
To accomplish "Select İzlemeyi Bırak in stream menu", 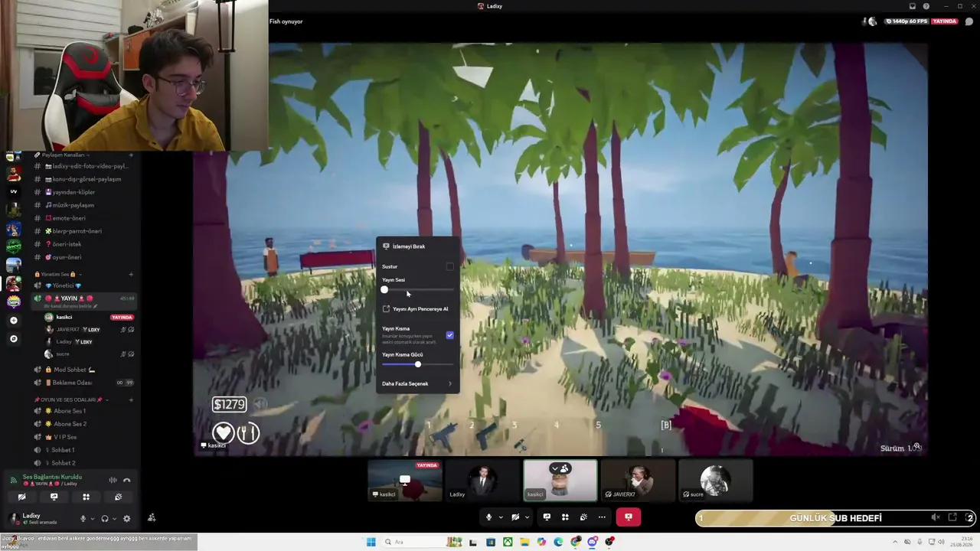I will (x=417, y=246).
